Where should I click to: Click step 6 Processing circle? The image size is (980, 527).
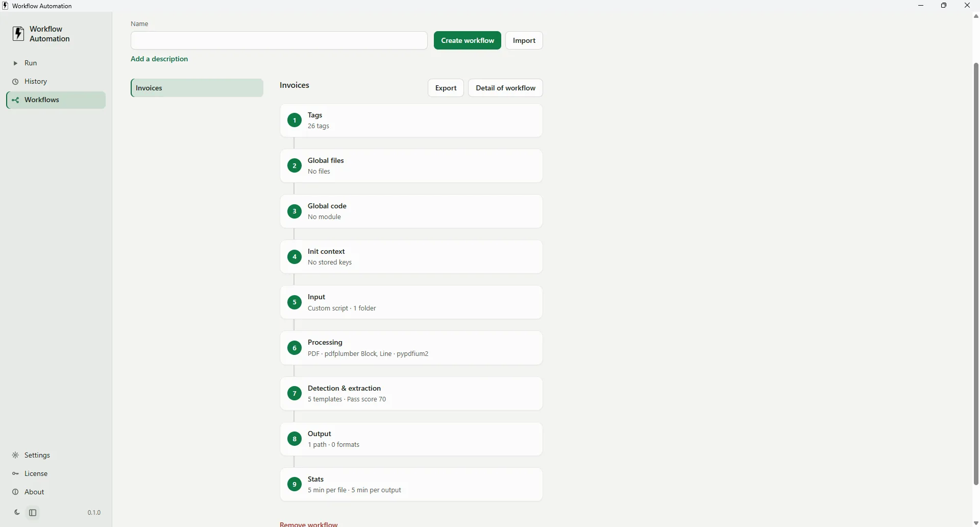[x=295, y=348]
